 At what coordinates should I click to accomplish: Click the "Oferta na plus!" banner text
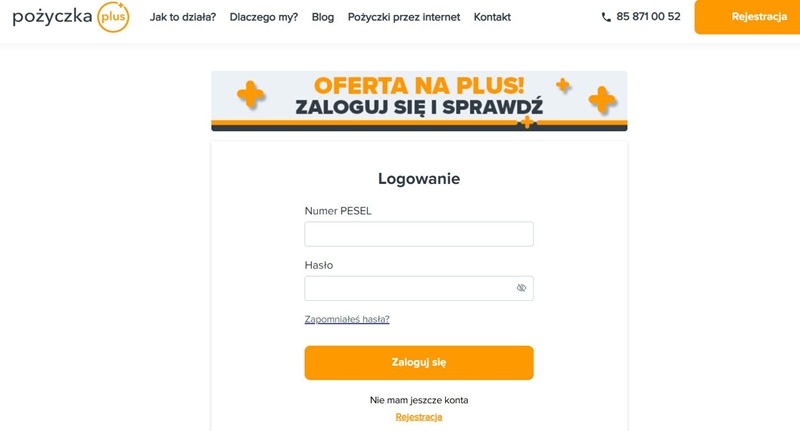coord(419,86)
